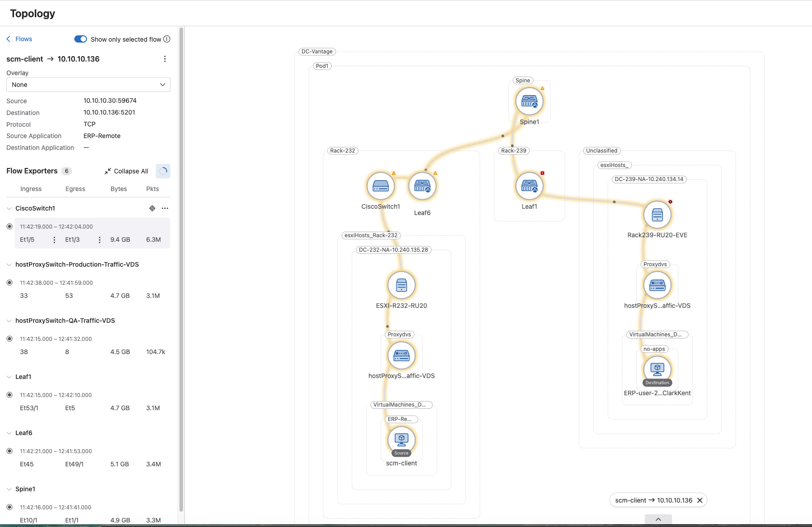
Task: Select the scm-client source VM icon
Action: (401, 439)
